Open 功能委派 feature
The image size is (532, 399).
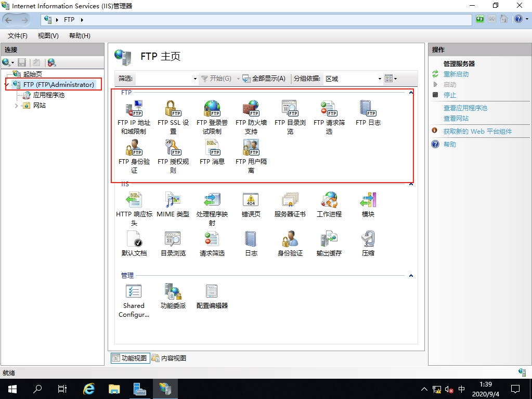173,296
